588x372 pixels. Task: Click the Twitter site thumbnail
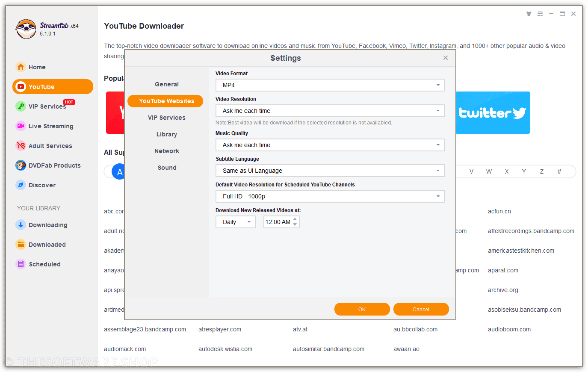pyautogui.click(x=493, y=112)
